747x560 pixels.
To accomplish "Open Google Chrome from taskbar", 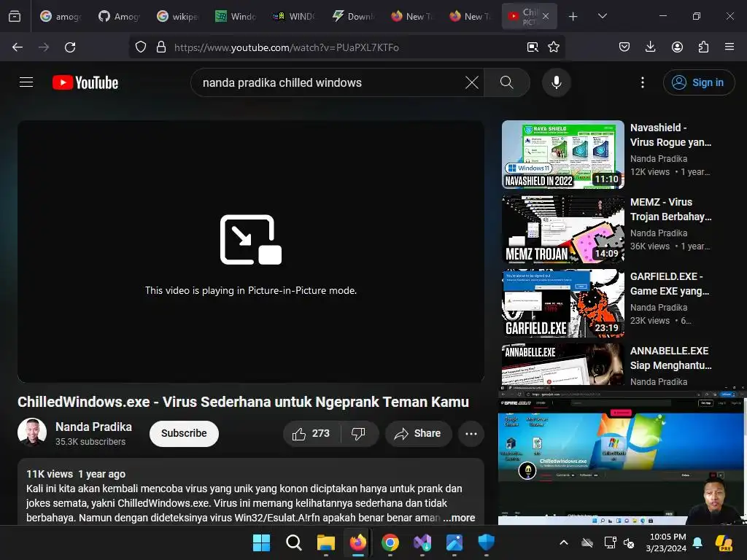I will [x=390, y=542].
